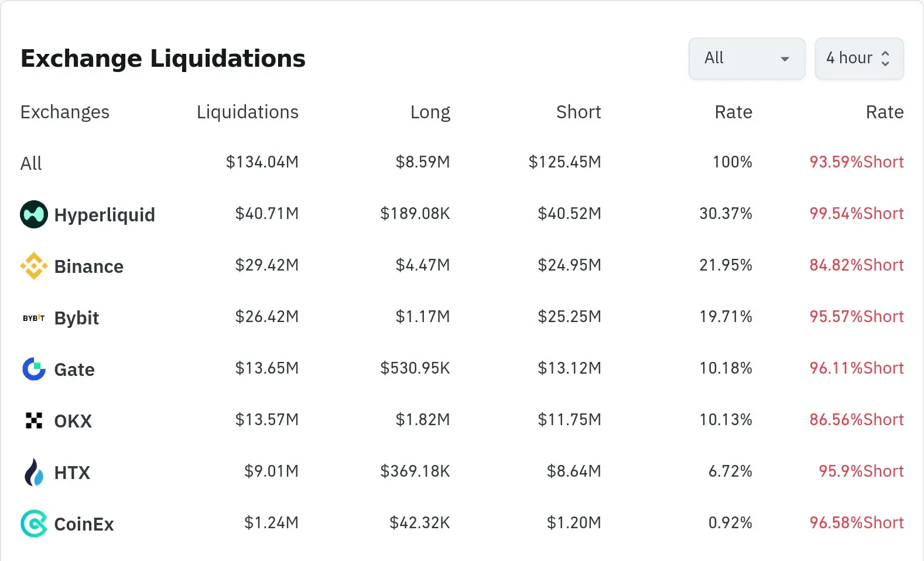Open the Binance exchange name link
This screenshot has height=561, width=924.
pos(88,266)
